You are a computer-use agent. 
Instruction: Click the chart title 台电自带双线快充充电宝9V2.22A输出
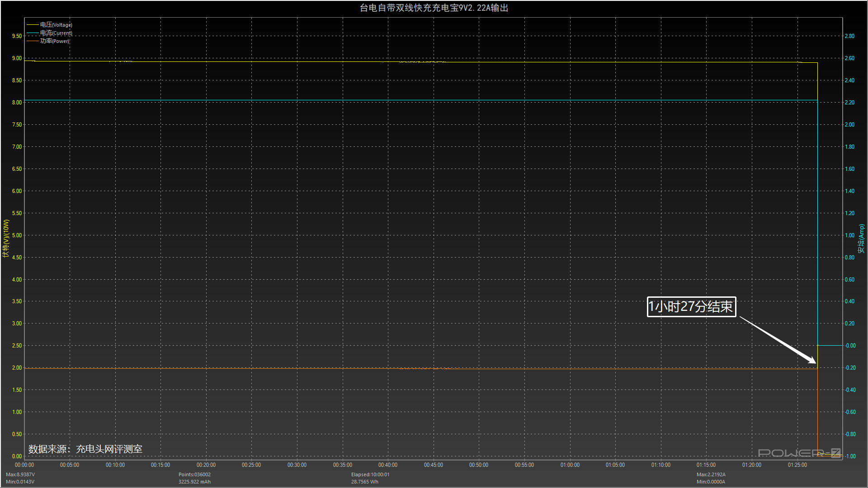[x=434, y=8]
